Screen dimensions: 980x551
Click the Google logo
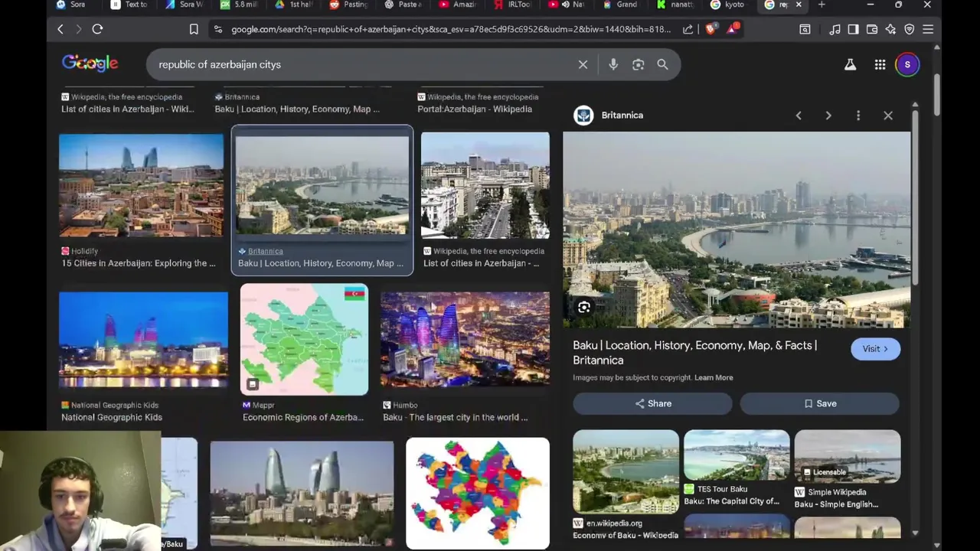(90, 64)
